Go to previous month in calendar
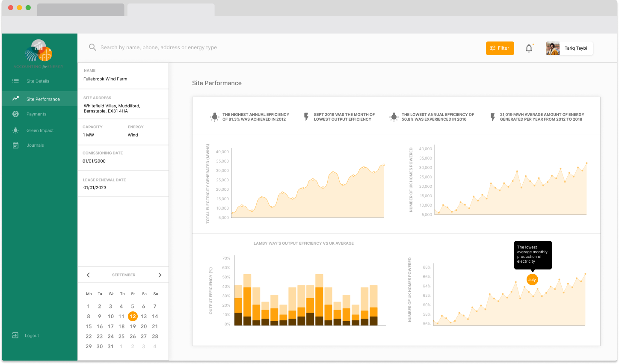Image resolution: width=619 pixels, height=364 pixels. [88, 275]
